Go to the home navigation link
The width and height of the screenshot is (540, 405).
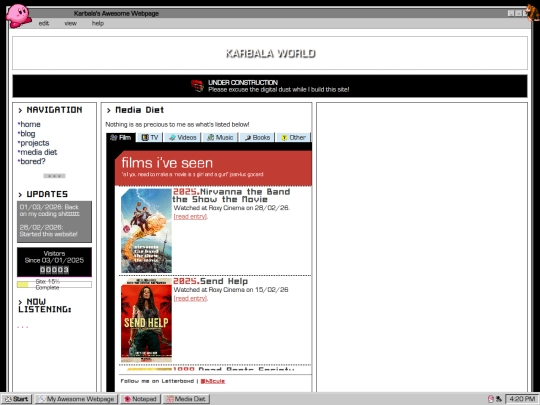30,124
